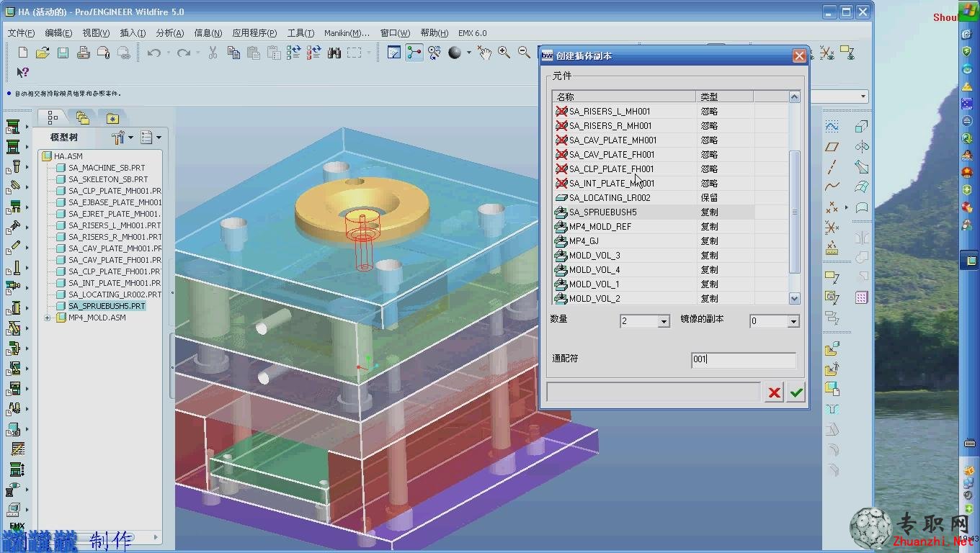Expand the datum points flyout arrow
The width and height of the screenshot is (980, 553).
(846, 208)
